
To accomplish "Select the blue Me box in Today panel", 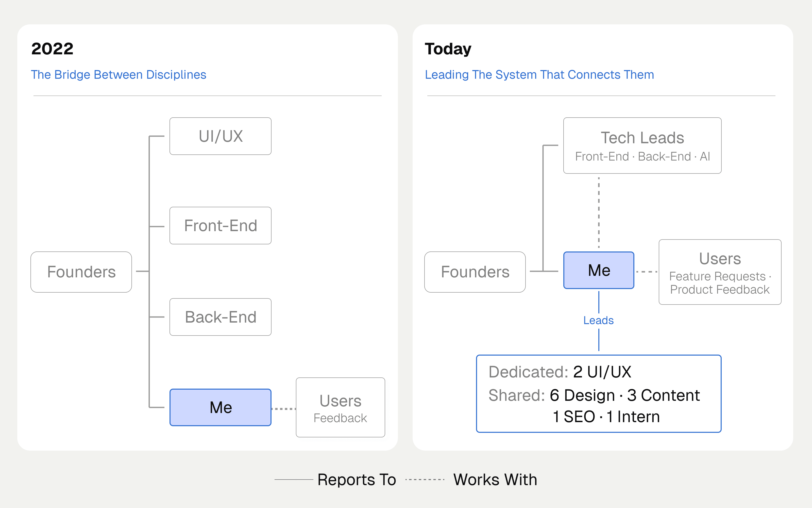I will [x=599, y=270].
